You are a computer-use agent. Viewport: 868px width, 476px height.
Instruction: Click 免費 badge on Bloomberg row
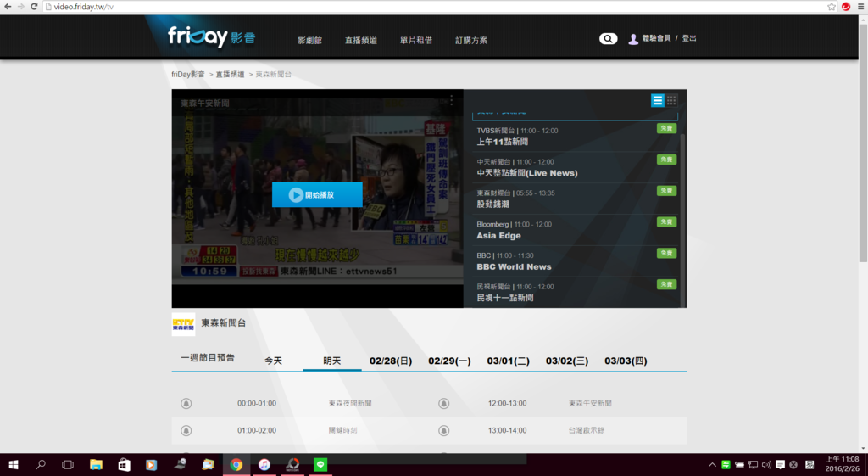666,221
